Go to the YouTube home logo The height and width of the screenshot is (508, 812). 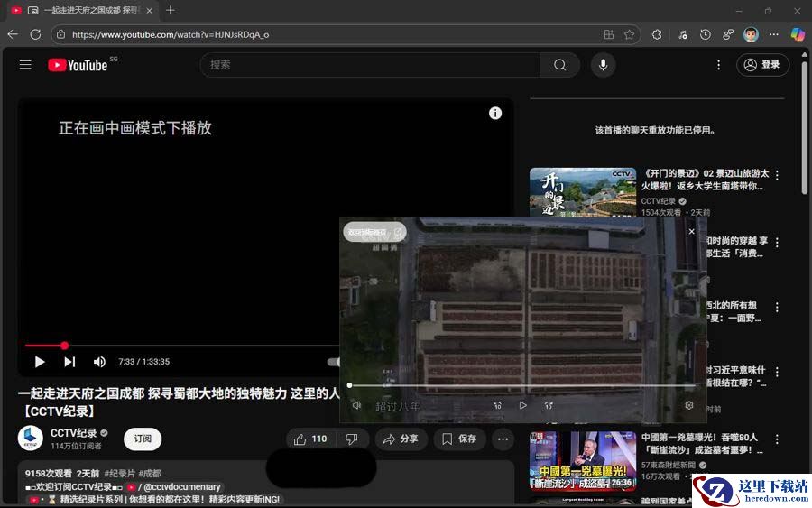coord(78,65)
